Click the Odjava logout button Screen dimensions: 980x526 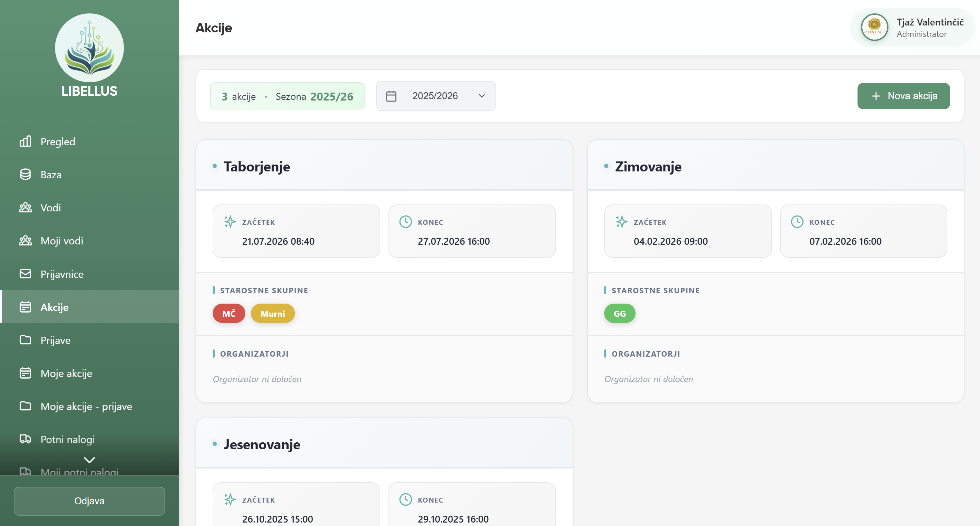[89, 501]
